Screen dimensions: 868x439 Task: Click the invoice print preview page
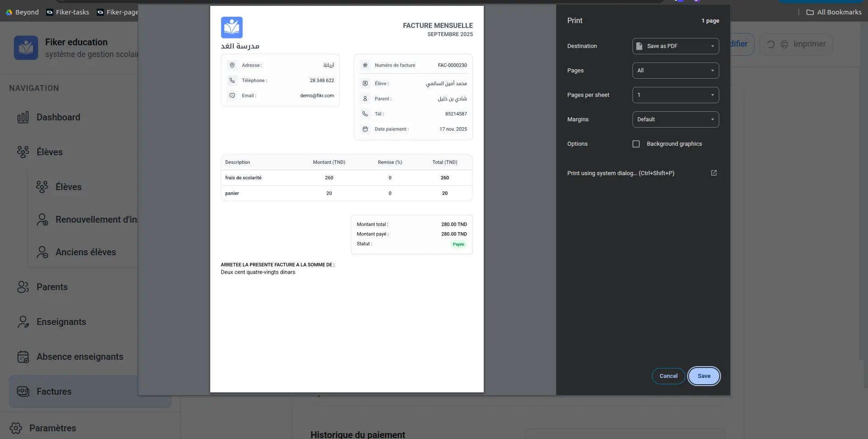pyautogui.click(x=347, y=199)
